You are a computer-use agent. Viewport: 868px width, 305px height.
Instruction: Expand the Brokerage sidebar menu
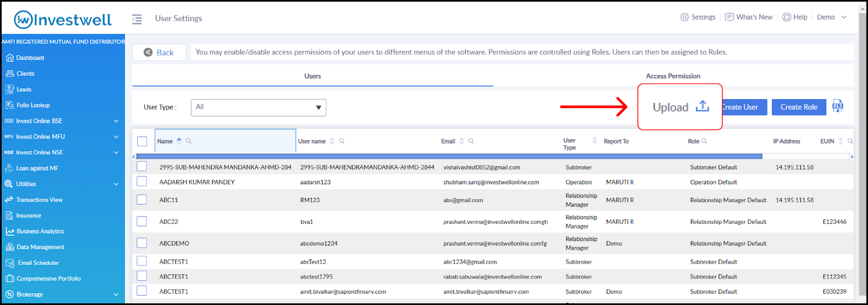tap(116, 295)
